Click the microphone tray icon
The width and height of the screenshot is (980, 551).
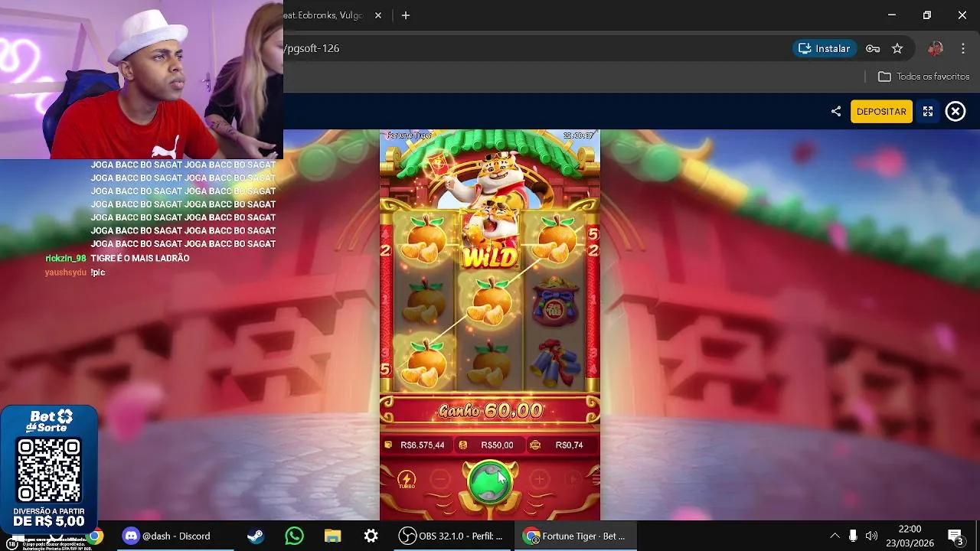click(853, 536)
